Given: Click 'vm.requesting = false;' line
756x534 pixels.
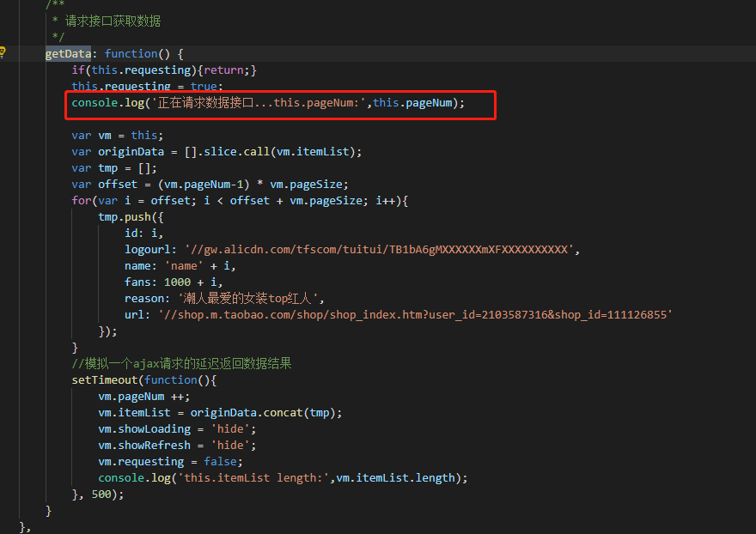Looking at the screenshot, I should (x=170, y=462).
